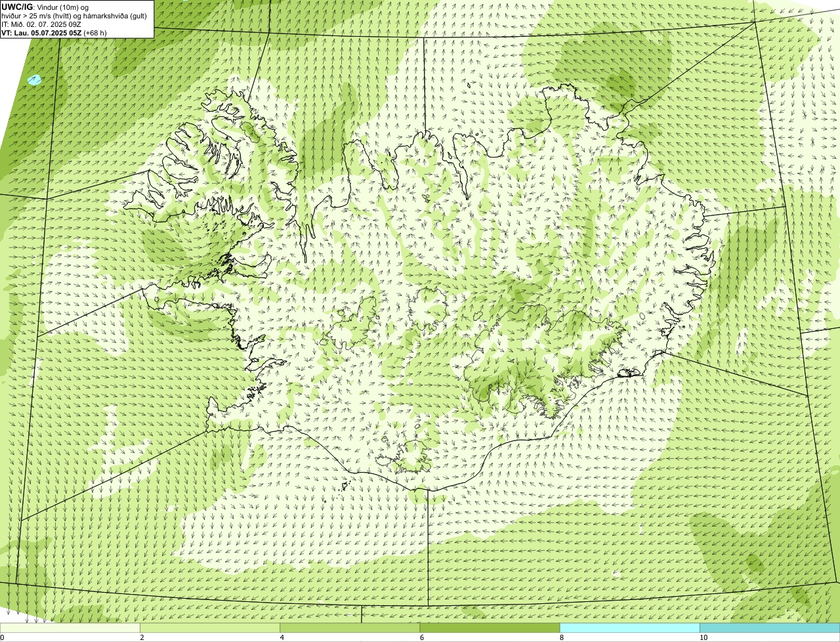Select the light green 2–4 m/s swatch
This screenshot has height=642, width=840.
point(209,628)
